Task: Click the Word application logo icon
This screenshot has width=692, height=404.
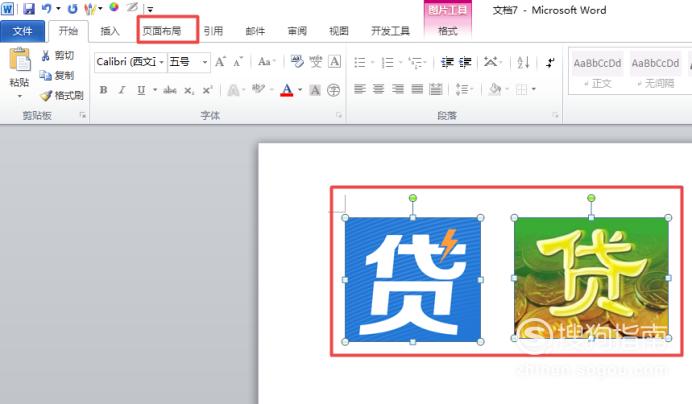Action: point(8,8)
